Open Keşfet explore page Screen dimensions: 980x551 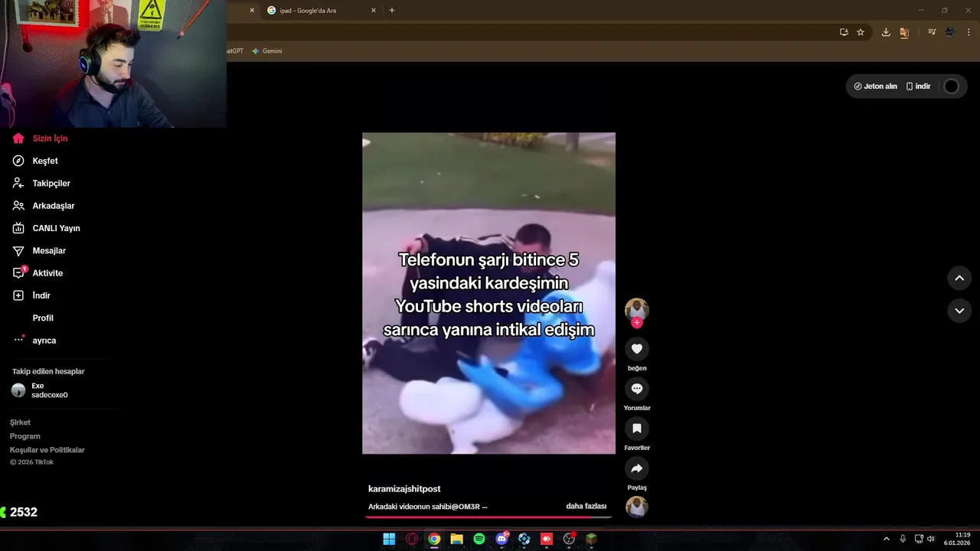[45, 161]
